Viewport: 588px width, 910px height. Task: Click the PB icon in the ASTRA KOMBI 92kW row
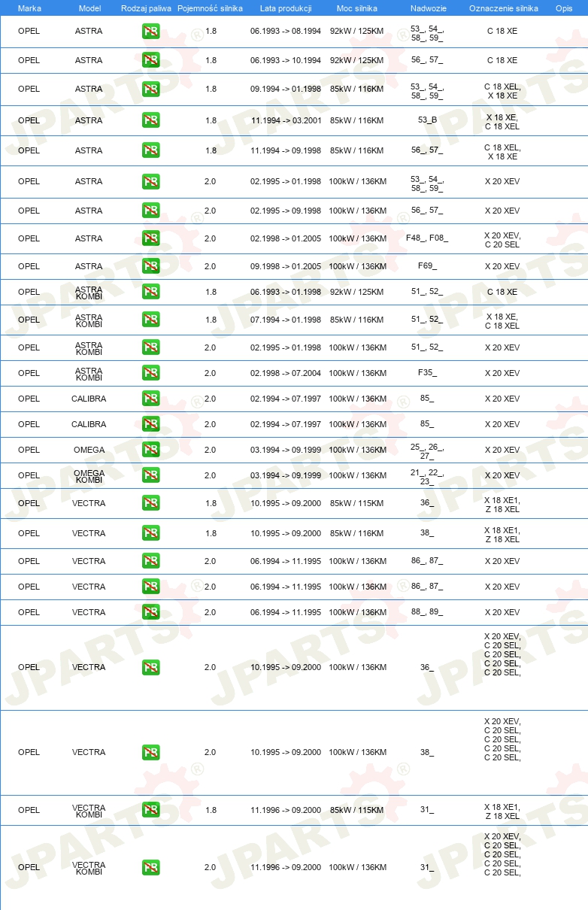[151, 292]
